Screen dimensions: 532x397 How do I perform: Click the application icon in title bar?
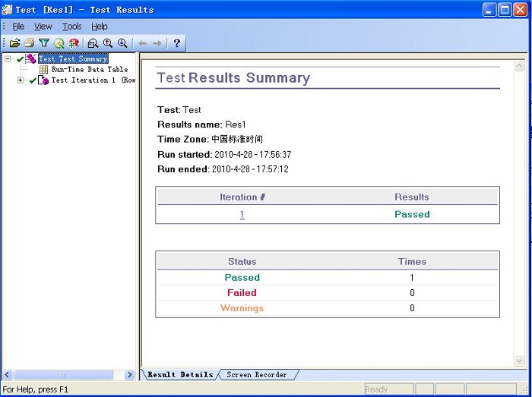pos(7,9)
